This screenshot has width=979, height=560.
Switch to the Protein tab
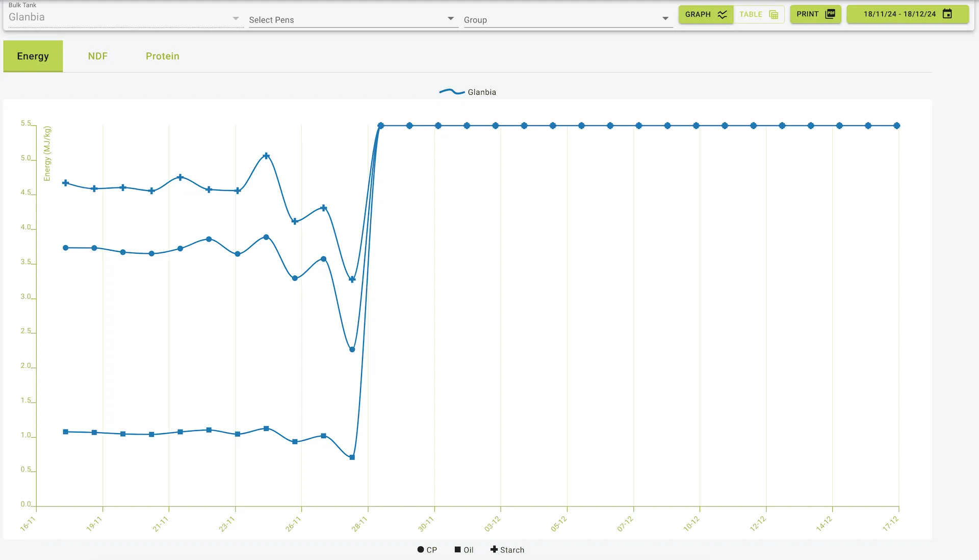[x=162, y=56]
